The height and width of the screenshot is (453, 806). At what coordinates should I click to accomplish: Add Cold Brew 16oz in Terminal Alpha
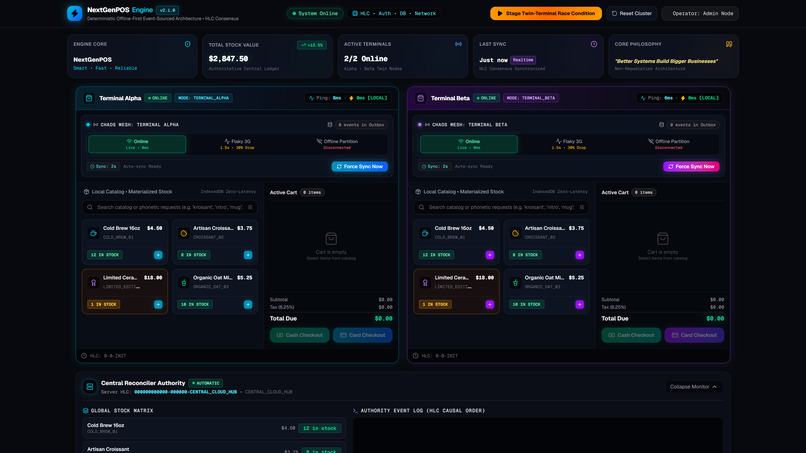click(x=158, y=255)
